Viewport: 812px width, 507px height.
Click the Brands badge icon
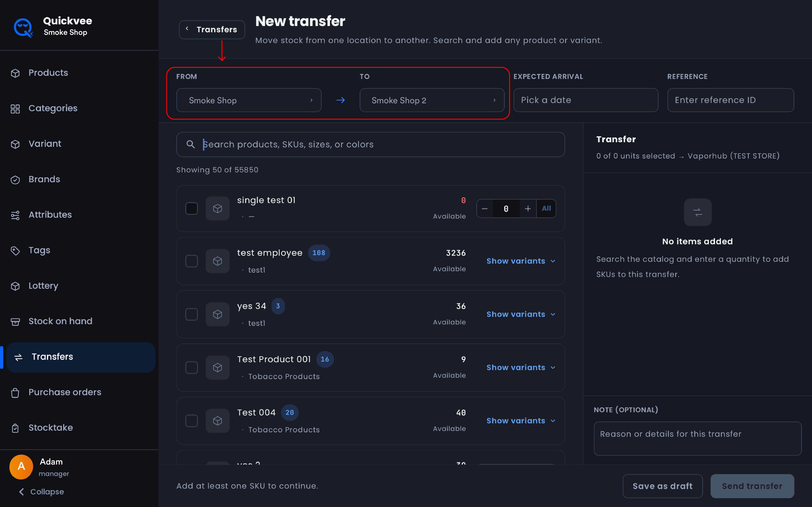[15, 180]
